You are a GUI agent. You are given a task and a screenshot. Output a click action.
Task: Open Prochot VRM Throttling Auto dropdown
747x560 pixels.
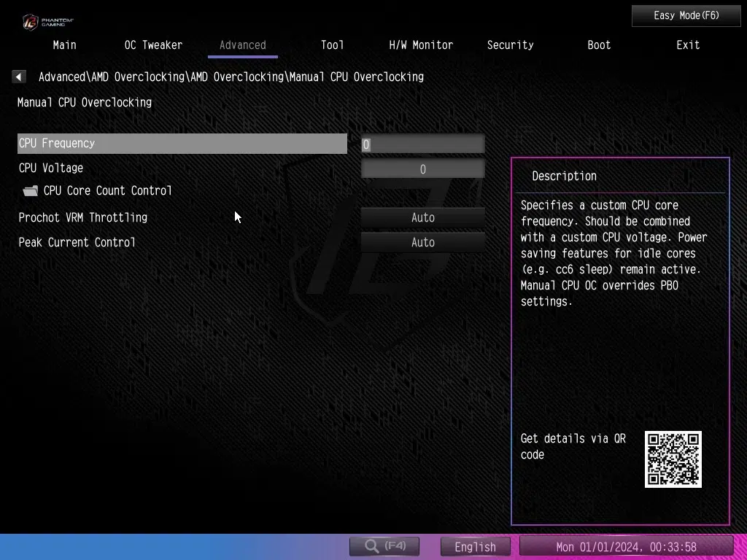pos(422,217)
